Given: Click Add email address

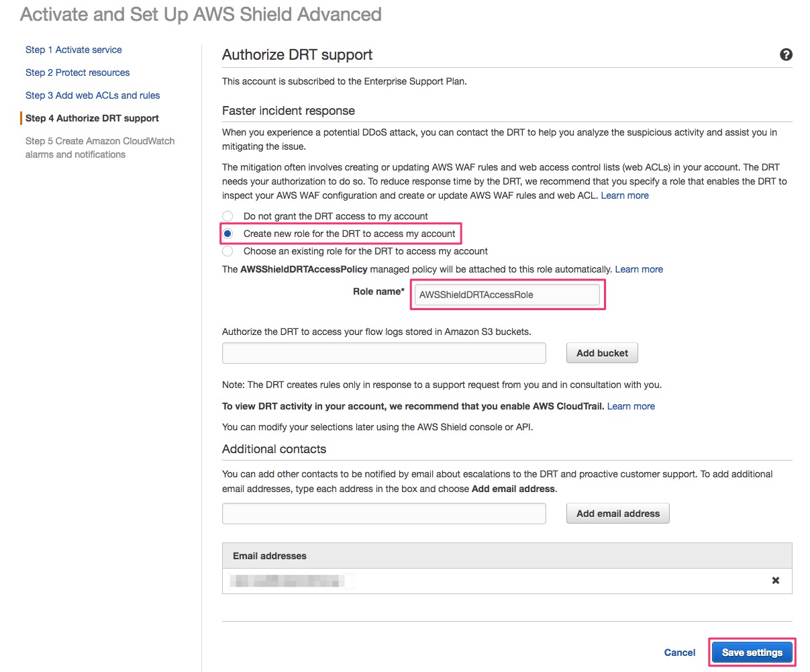Looking at the screenshot, I should (617, 513).
